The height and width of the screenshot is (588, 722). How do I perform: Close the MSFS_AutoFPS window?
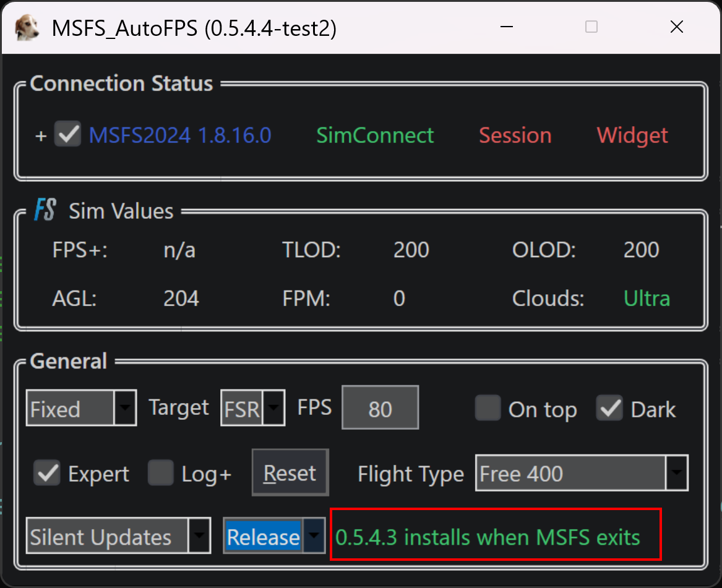click(677, 27)
